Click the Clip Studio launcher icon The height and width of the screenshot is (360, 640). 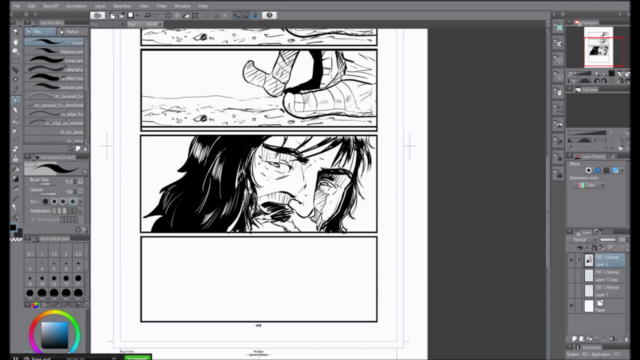[97, 16]
